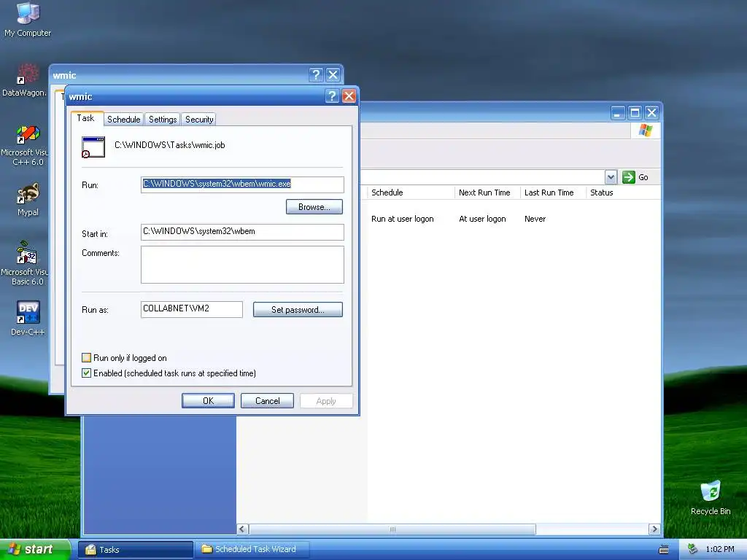Click the keyboard icon in system tray
This screenshot has height=560, width=747.
[x=664, y=550]
